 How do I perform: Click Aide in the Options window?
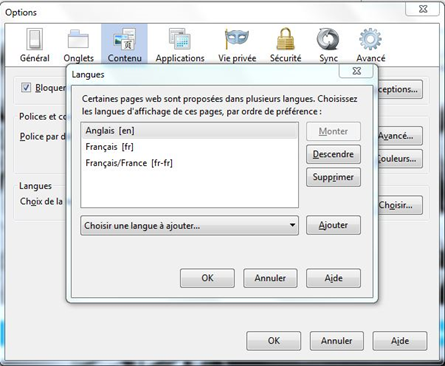pyautogui.click(x=400, y=341)
